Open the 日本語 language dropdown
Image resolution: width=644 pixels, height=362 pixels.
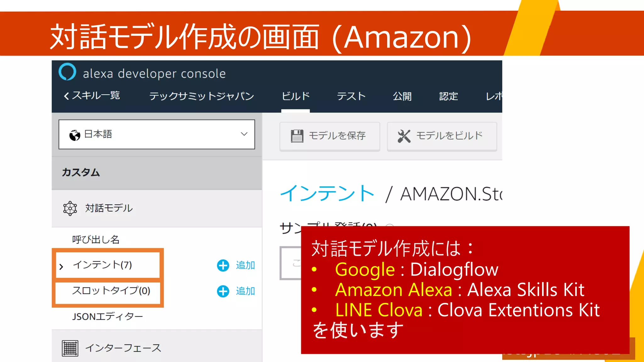pos(157,134)
